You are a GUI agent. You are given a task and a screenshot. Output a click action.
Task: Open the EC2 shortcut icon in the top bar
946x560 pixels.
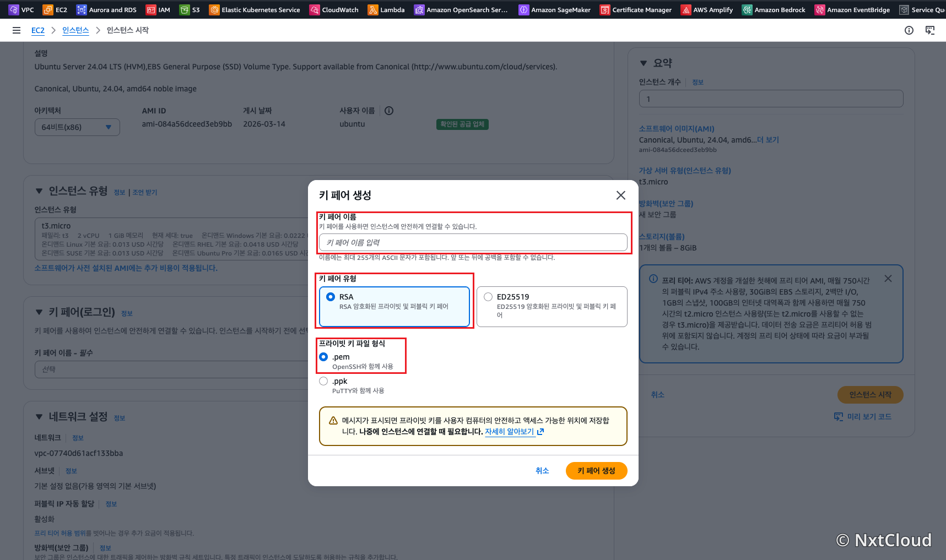click(48, 9)
